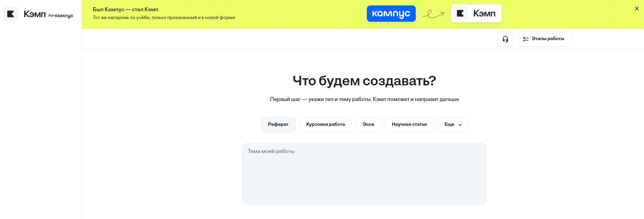This screenshot has width=644, height=219.
Task: Dismiss the yellow banner with X
Action: point(637,9)
